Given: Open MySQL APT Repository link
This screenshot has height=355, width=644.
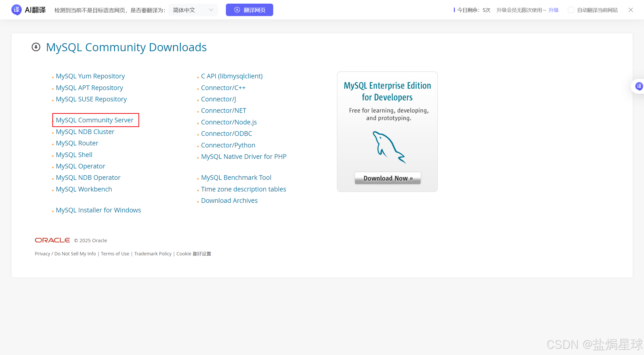Looking at the screenshot, I should [x=90, y=88].
